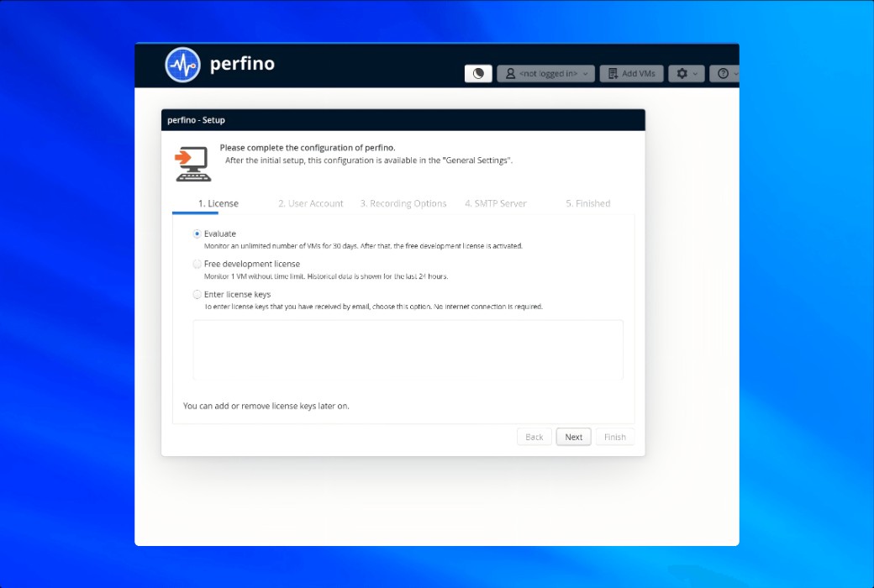Click 'Please complete the configuration of perfino.' text
Image resolution: width=874 pixels, height=588 pixels.
click(x=308, y=148)
